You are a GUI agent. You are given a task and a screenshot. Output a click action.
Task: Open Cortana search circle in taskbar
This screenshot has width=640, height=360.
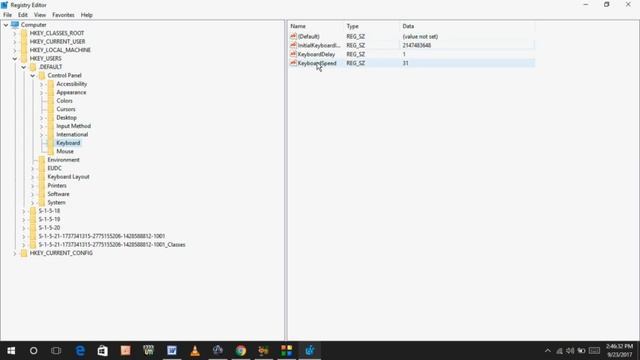click(x=33, y=351)
